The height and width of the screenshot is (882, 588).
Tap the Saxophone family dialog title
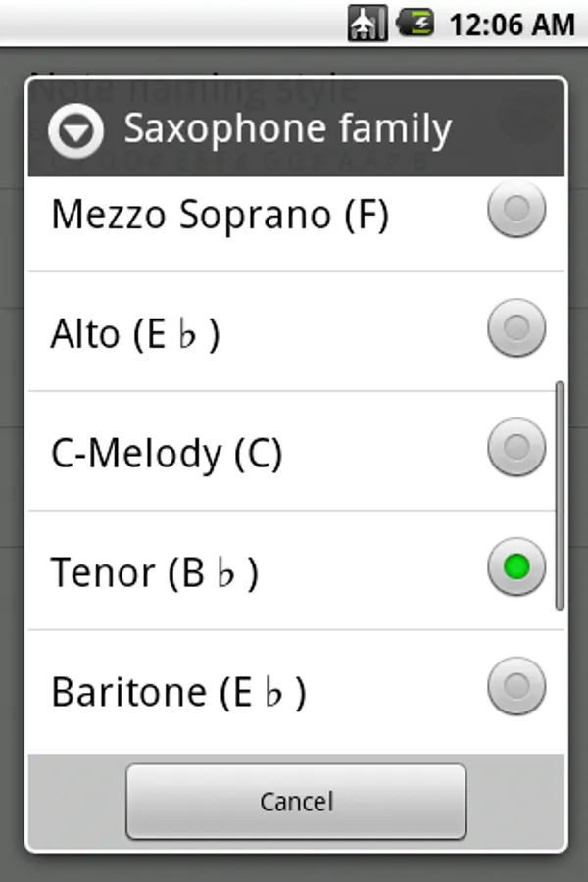pos(287,128)
